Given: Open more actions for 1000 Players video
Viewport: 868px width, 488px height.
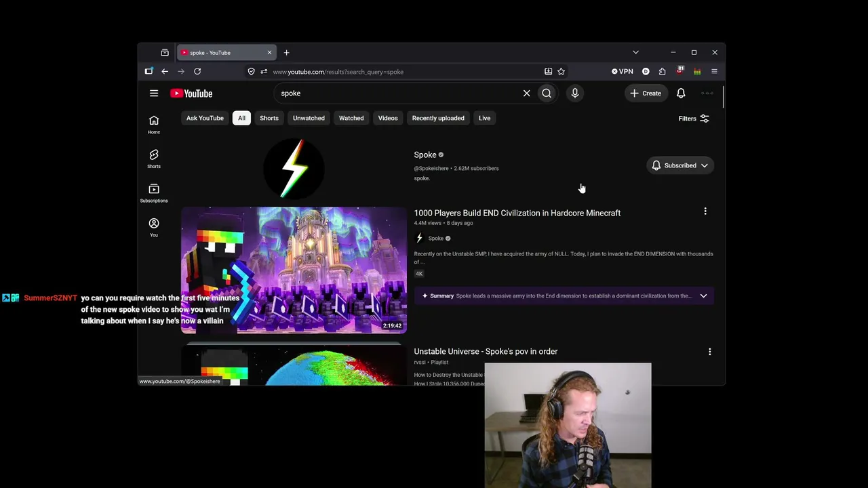Looking at the screenshot, I should pyautogui.click(x=705, y=211).
